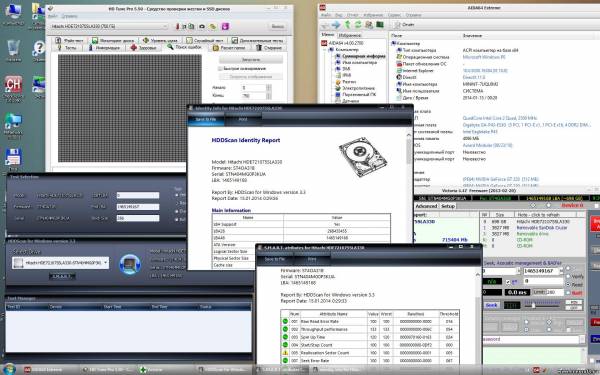
Task: Open the network computers desktop shortcut
Action: [x=13, y=121]
